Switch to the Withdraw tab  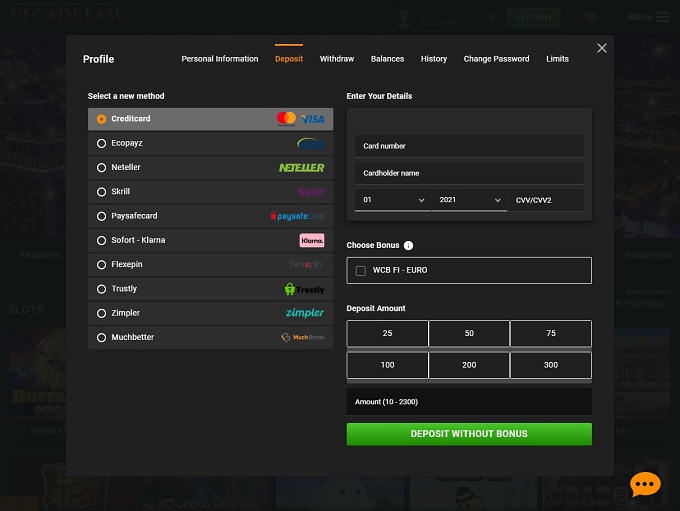click(337, 59)
